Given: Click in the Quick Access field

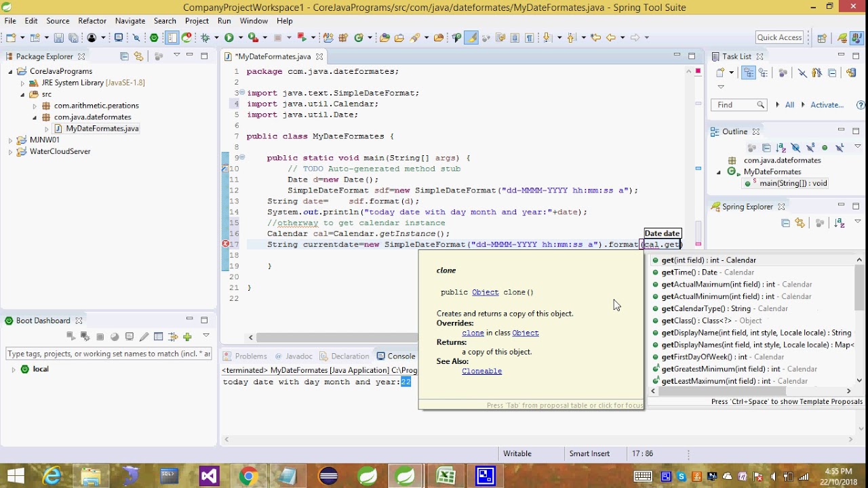Looking at the screenshot, I should coord(780,37).
